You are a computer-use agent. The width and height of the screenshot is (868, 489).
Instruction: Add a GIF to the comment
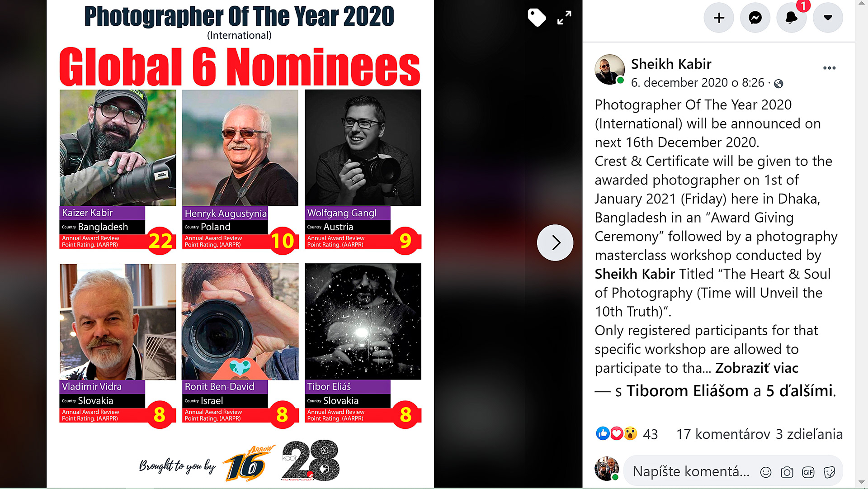(x=808, y=472)
